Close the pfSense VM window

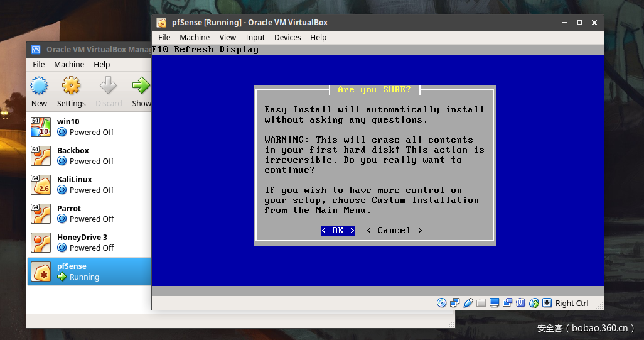(x=594, y=23)
